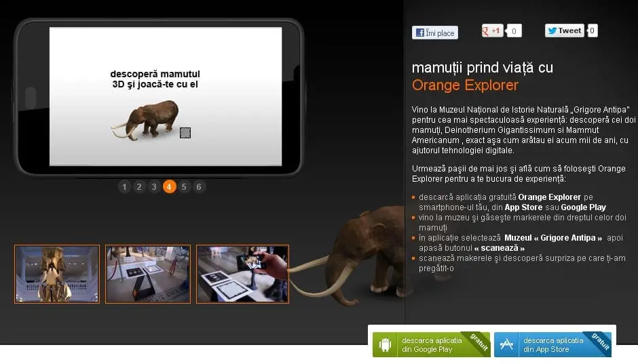638x364 pixels.
Task: Click the 'Orange Explorer' orange heading
Action: pyautogui.click(x=465, y=85)
